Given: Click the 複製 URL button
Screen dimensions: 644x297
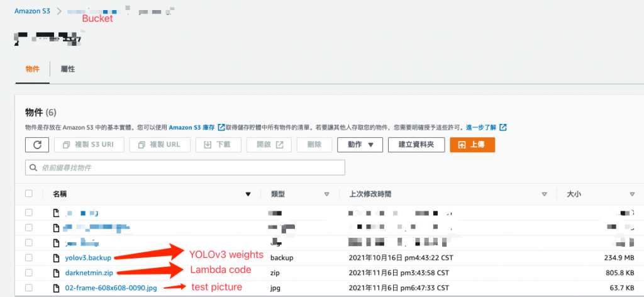Looking at the screenshot, I should click(160, 145).
